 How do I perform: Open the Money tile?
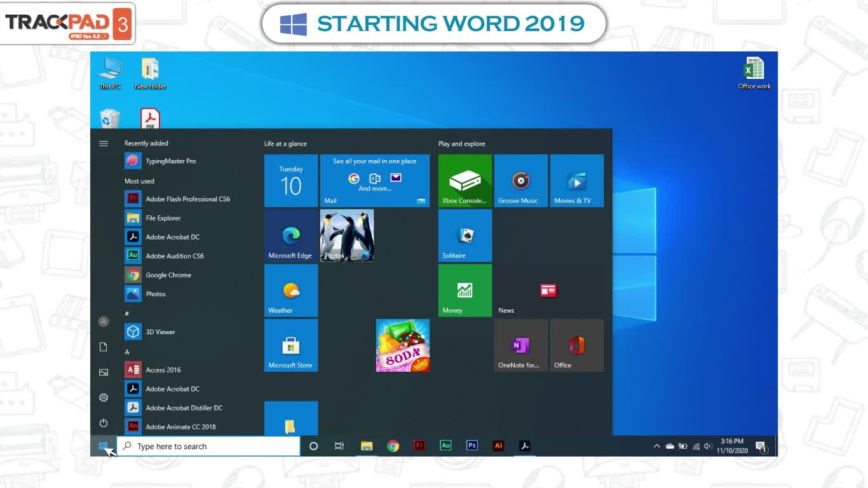coord(465,290)
